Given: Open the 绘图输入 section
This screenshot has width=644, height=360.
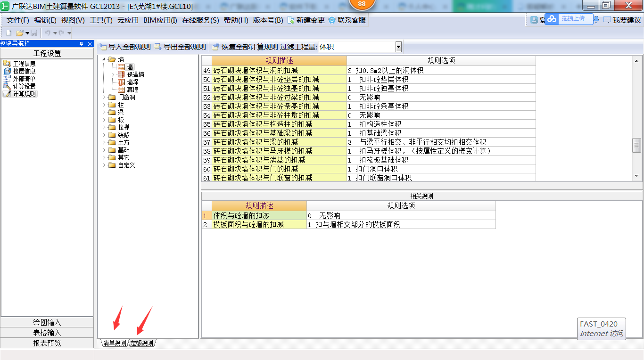Looking at the screenshot, I should [x=47, y=322].
